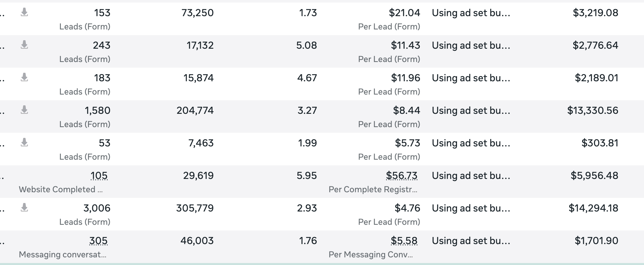Viewport: 644px width, 265px height.
Task: Click the underlined $5.58 cost per result
Action: pos(404,241)
